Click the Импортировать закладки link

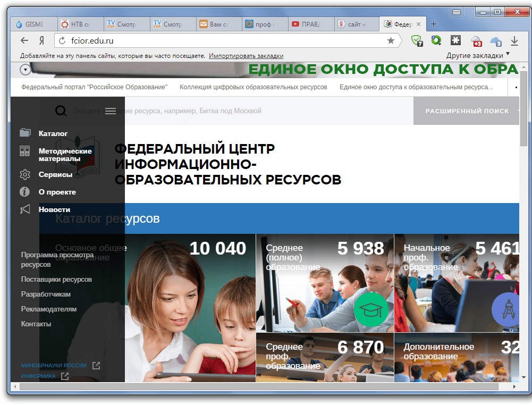click(x=246, y=56)
